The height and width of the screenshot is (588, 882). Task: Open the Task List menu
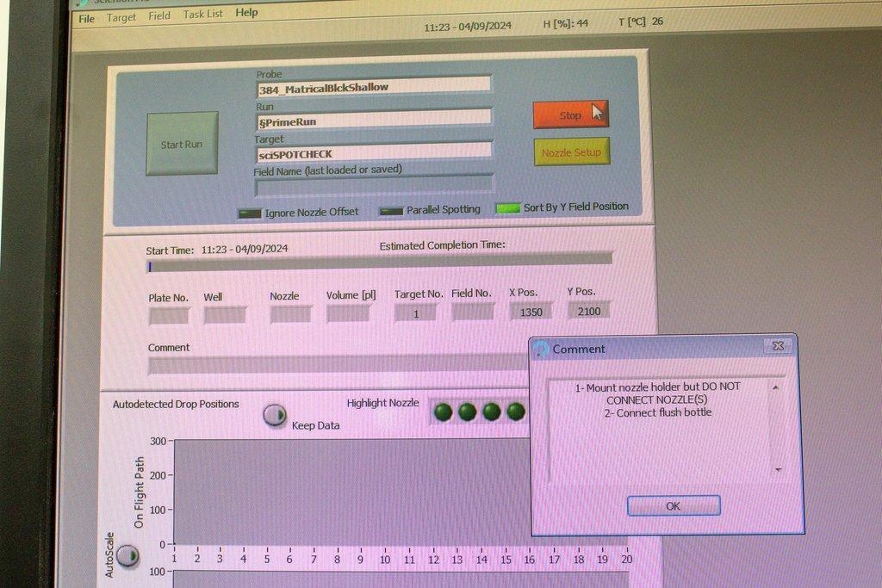coord(202,14)
